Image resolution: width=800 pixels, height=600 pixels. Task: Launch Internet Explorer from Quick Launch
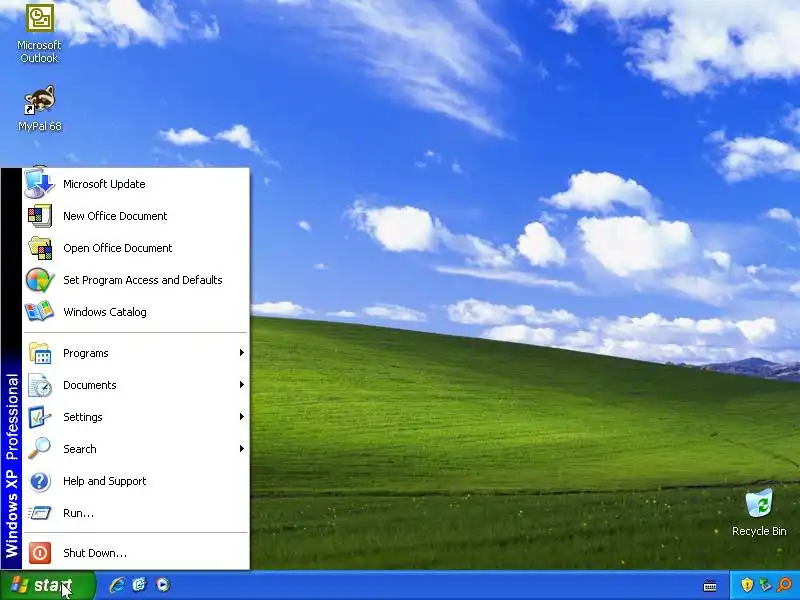117,585
